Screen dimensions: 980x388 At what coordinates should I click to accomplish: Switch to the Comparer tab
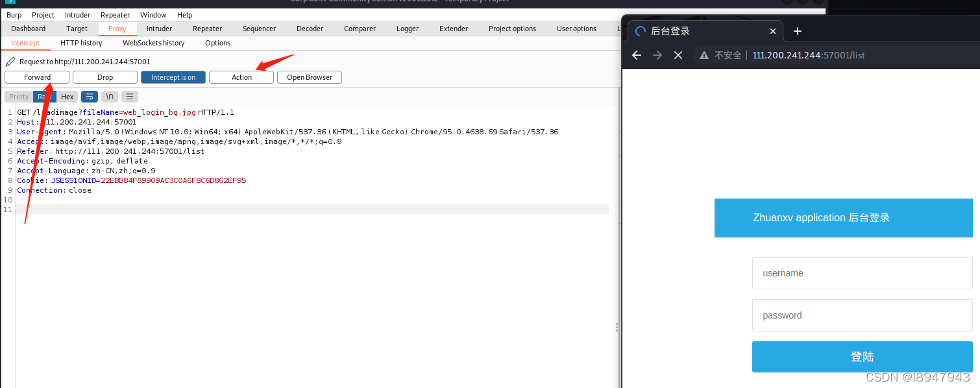360,29
